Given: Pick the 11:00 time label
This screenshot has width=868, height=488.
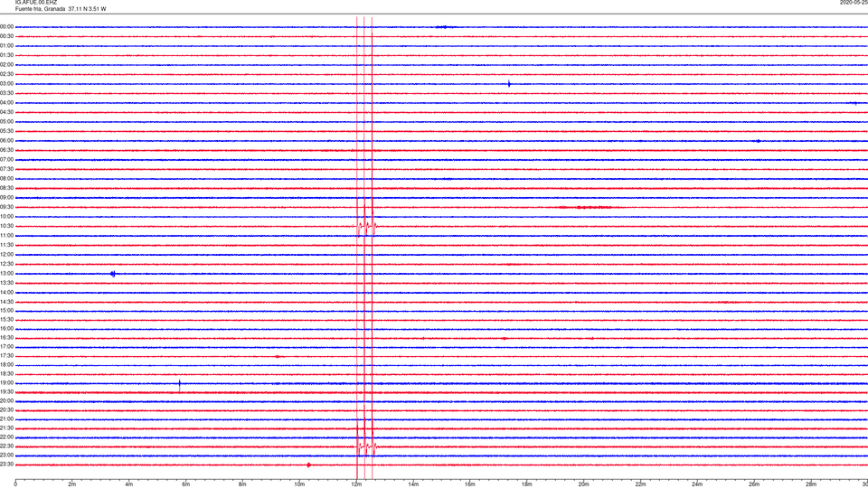Looking at the screenshot, I should point(6,236).
